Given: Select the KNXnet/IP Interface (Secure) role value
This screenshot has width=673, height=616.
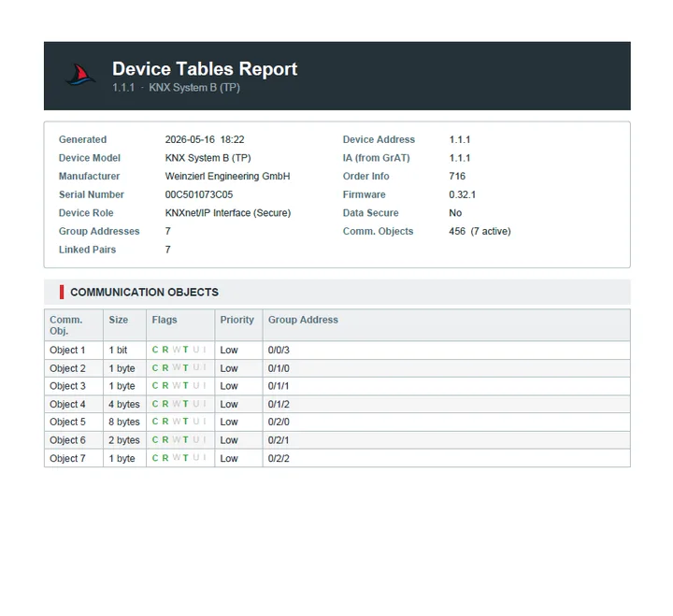Looking at the screenshot, I should click(228, 213).
